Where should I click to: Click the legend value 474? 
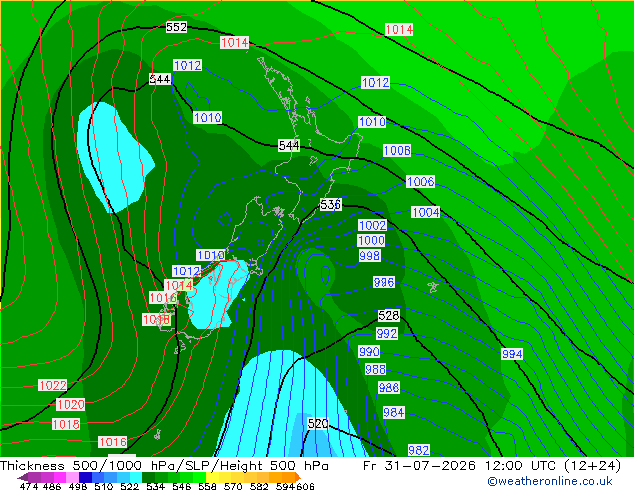pyautogui.click(x=29, y=486)
